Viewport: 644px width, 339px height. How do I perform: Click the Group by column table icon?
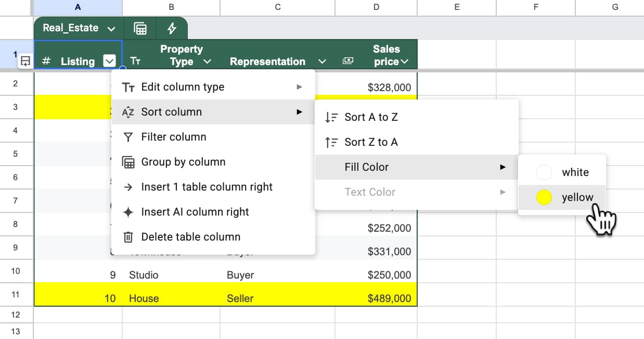[128, 162]
